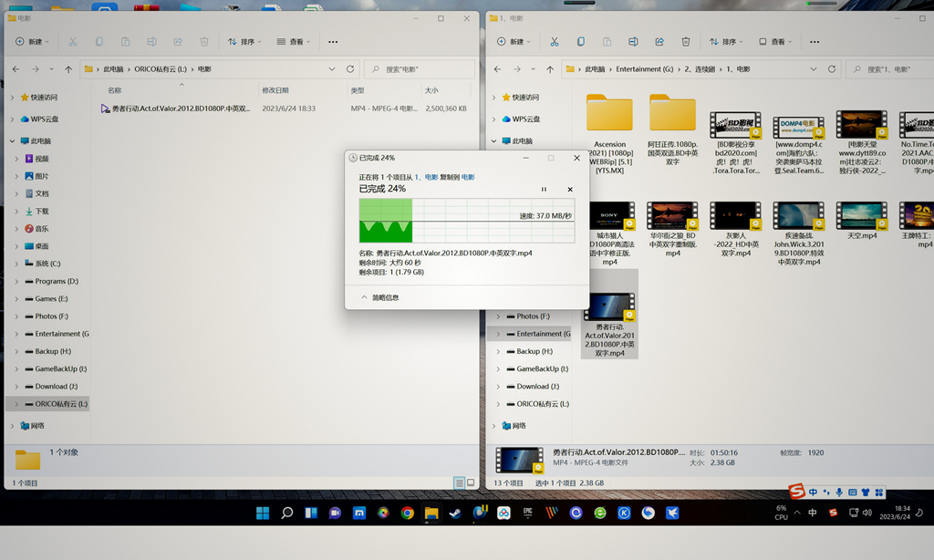Select Games (E:) drive in left navigation pane

pyautogui.click(x=51, y=298)
